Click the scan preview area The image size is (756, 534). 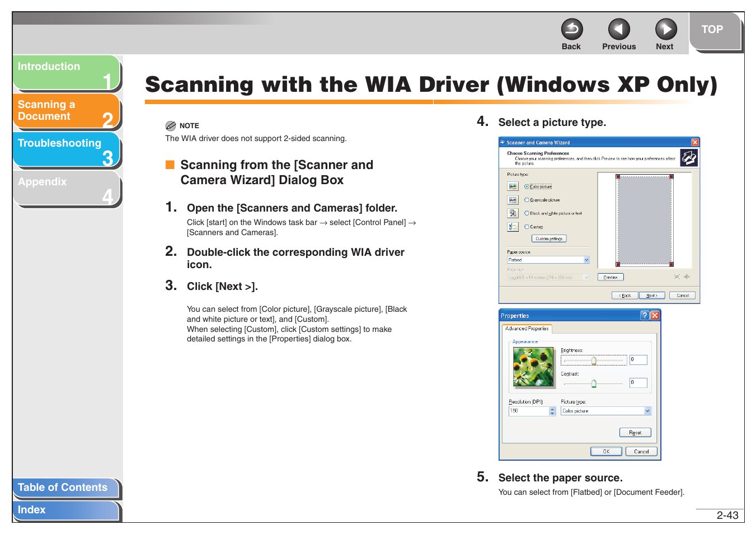(645, 220)
